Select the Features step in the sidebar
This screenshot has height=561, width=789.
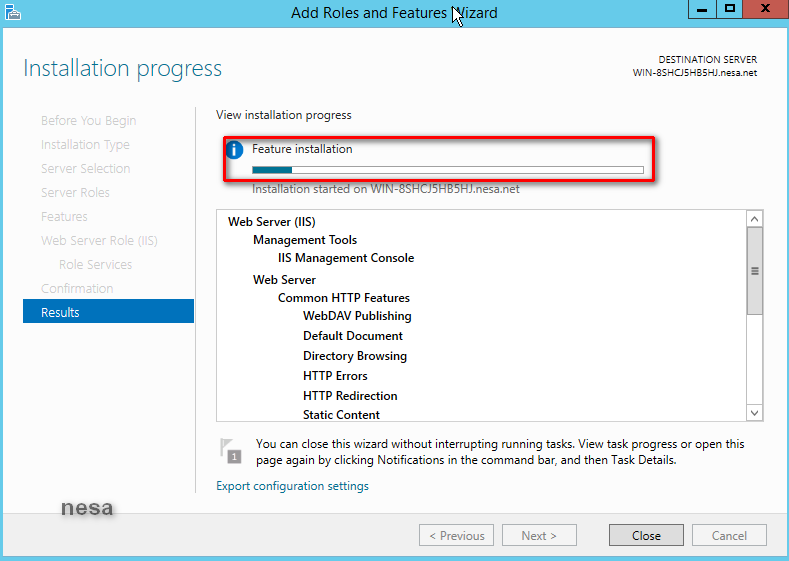[64, 216]
